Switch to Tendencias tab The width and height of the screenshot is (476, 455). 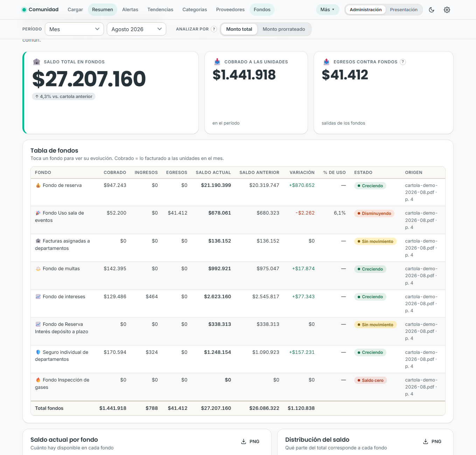160,10
